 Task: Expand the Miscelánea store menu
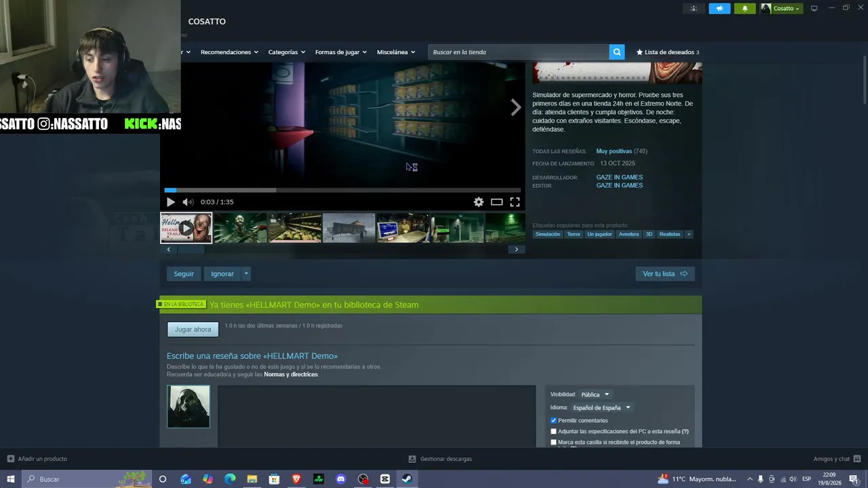(396, 52)
